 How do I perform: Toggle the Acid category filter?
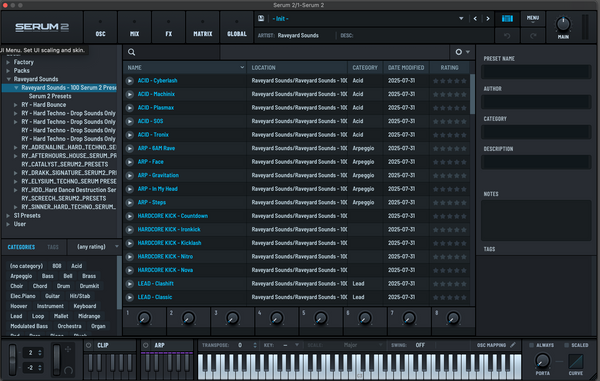(x=77, y=266)
